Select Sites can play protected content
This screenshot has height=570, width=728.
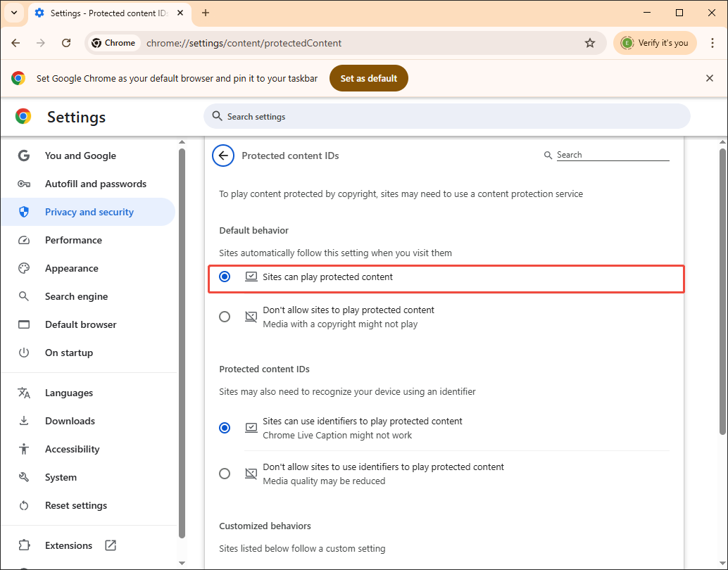point(225,277)
